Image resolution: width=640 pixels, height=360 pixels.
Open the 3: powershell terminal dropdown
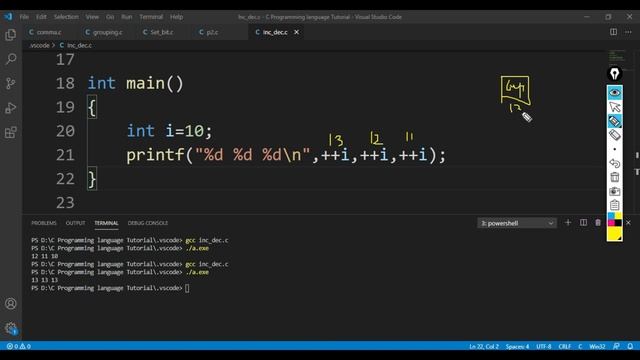pyautogui.click(x=516, y=223)
